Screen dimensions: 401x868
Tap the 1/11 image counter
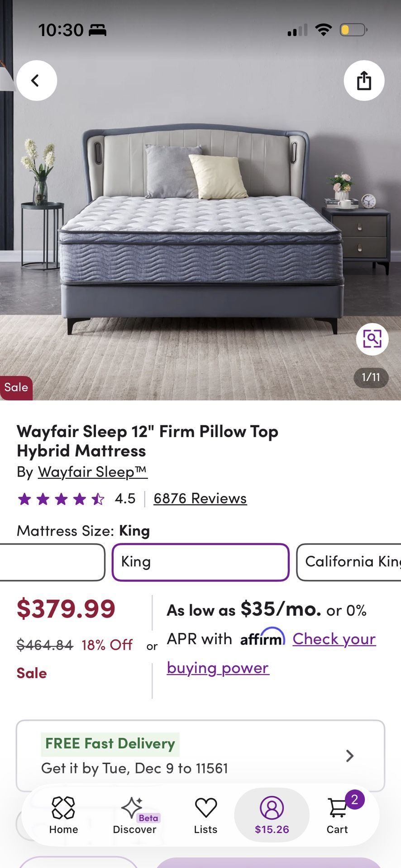point(371,377)
